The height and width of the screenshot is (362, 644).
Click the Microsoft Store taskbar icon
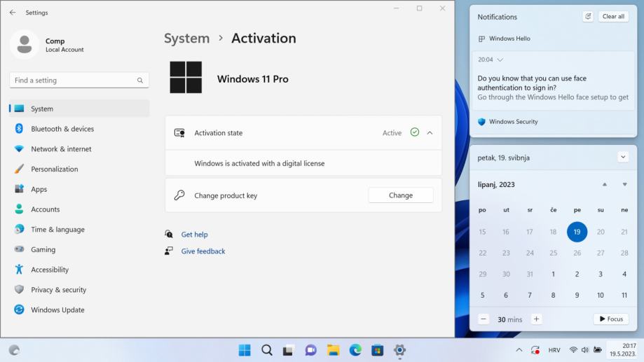coord(378,350)
